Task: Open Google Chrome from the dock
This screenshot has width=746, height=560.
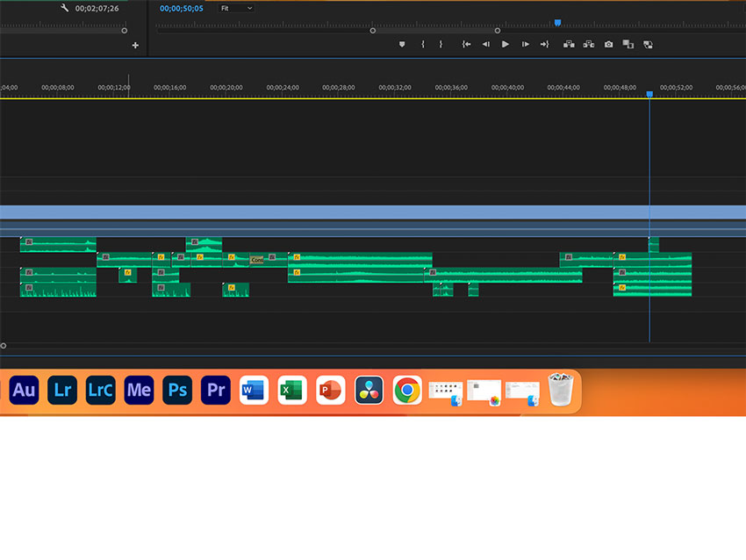Action: click(406, 390)
